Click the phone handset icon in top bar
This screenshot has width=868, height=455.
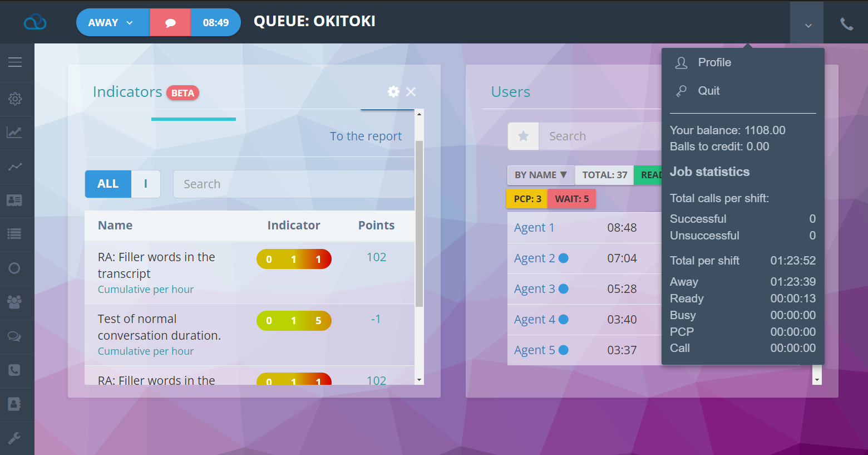pos(846,23)
